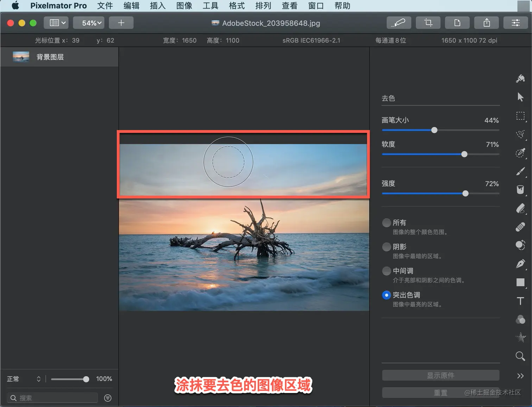The width and height of the screenshot is (532, 407).
Task: Select the Rectangular Selection tool
Action: point(520,116)
